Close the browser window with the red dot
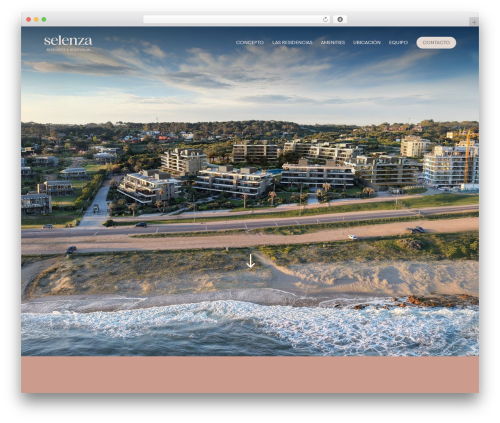This screenshot has width=500, height=423. (29, 19)
